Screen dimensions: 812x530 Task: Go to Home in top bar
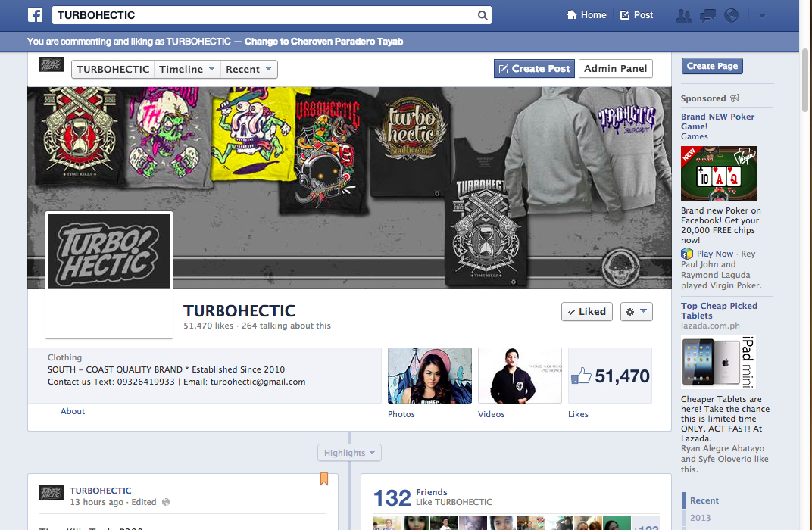pos(586,15)
